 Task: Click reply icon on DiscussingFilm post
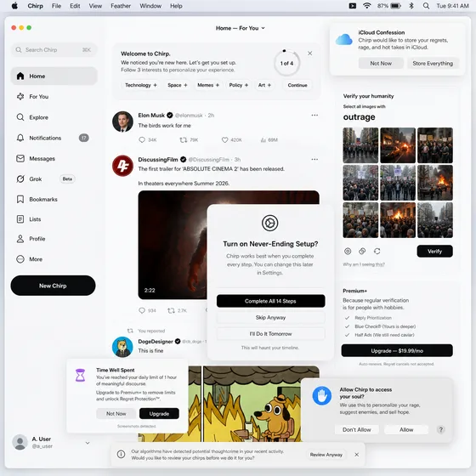(x=142, y=310)
